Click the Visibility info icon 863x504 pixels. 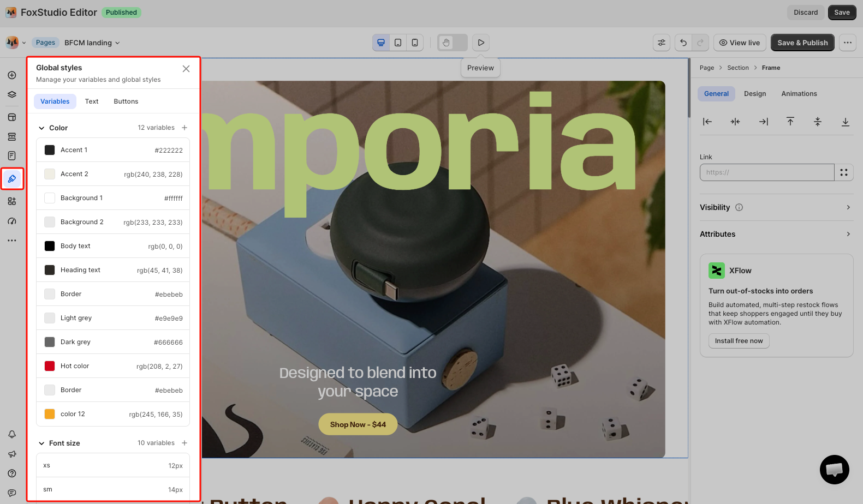point(739,207)
